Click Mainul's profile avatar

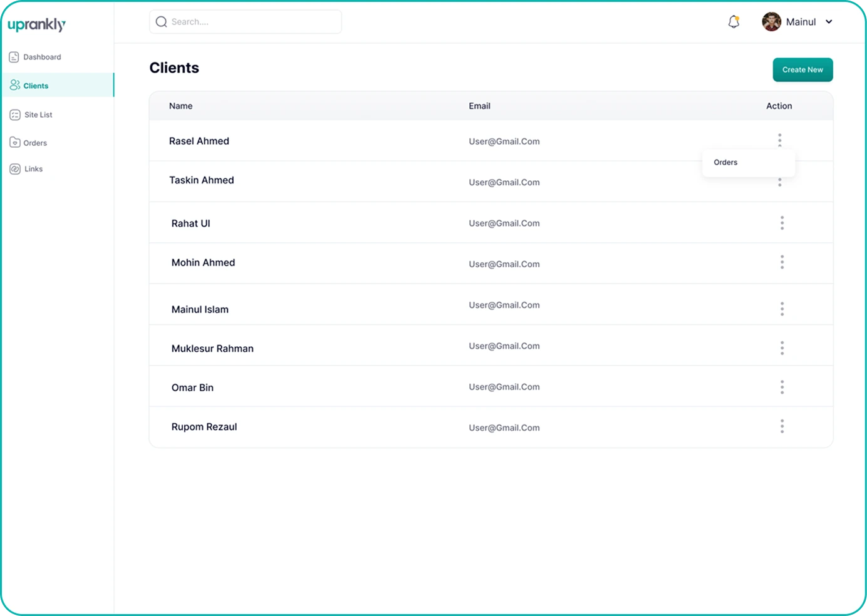[x=771, y=22]
